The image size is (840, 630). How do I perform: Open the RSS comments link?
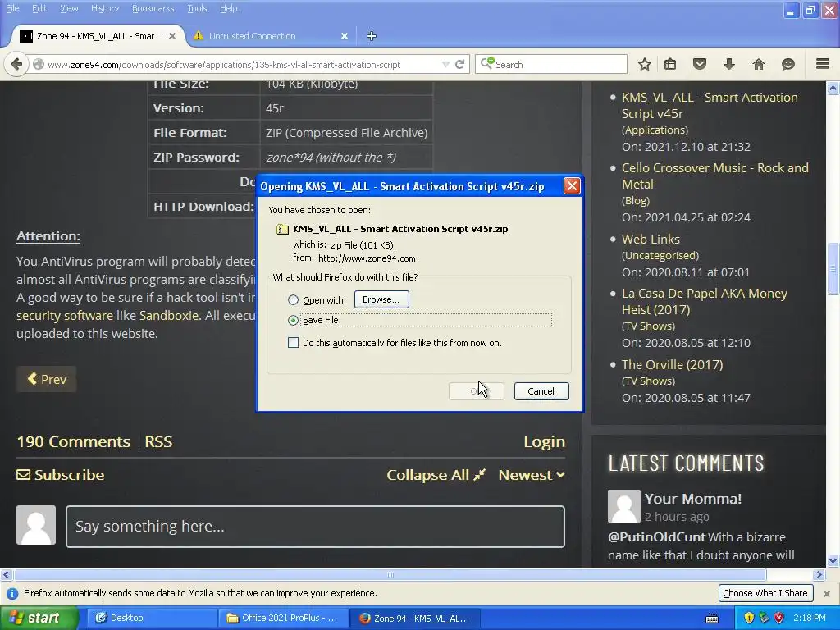[158, 441]
